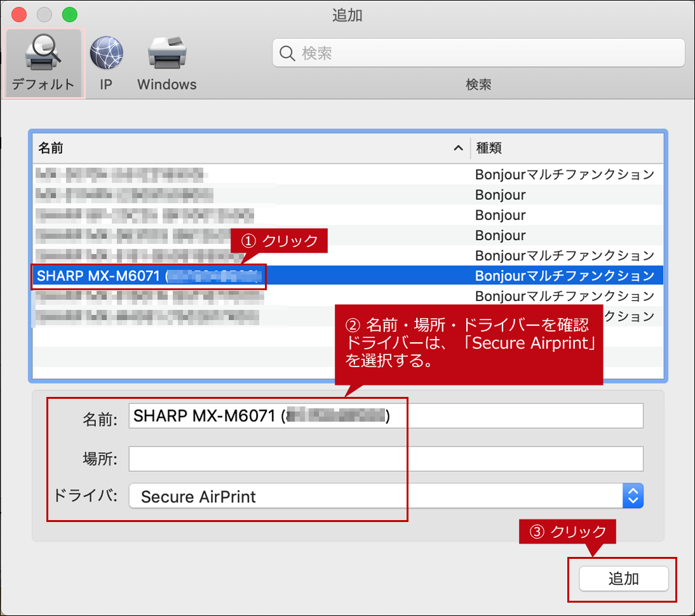Viewport: 695px width, 616px height.
Task: Close the 追加 window with red button
Action: point(19,15)
